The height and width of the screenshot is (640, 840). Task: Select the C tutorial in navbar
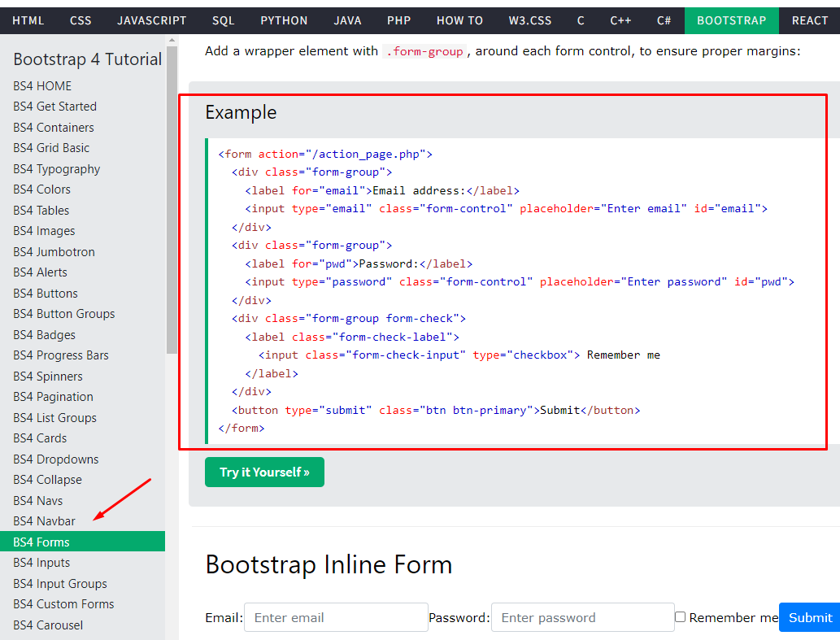pyautogui.click(x=580, y=20)
